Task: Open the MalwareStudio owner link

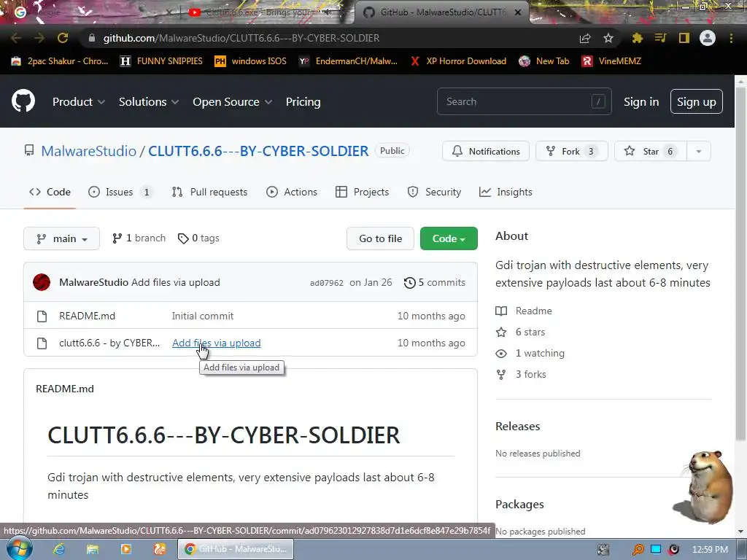Action: pyautogui.click(x=88, y=151)
